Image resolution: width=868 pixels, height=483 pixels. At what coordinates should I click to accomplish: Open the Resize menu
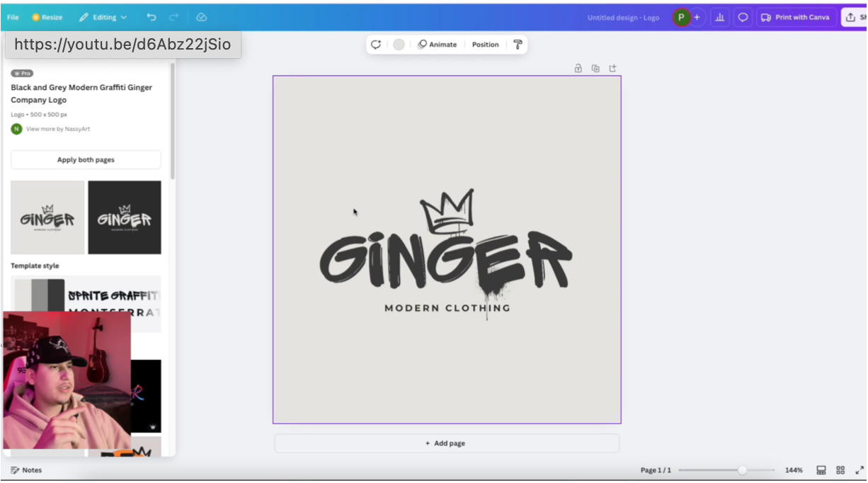[47, 17]
